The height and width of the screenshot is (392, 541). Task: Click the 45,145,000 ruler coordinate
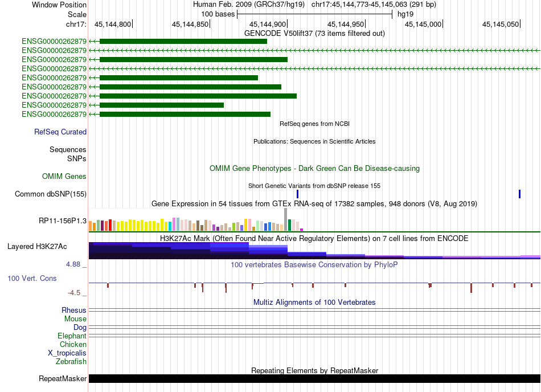[423, 24]
